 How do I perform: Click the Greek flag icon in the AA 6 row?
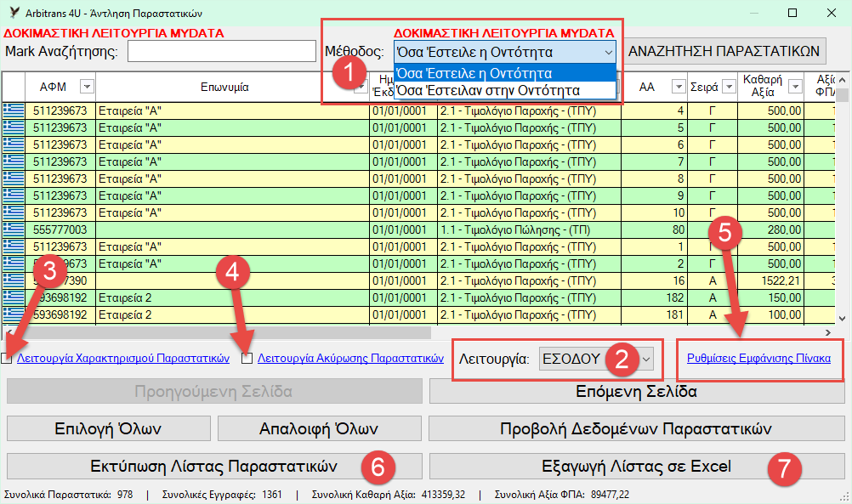14,144
